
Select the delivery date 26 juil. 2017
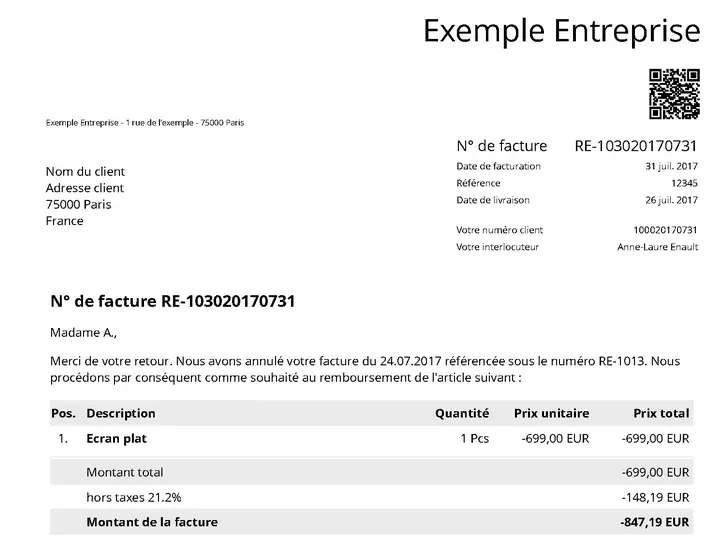coord(671,200)
